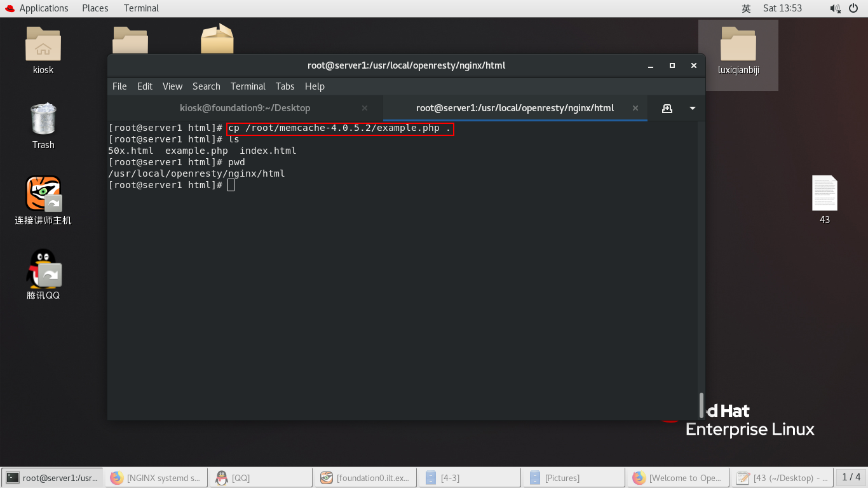Close the root@server1 terminal tab

click(x=635, y=108)
